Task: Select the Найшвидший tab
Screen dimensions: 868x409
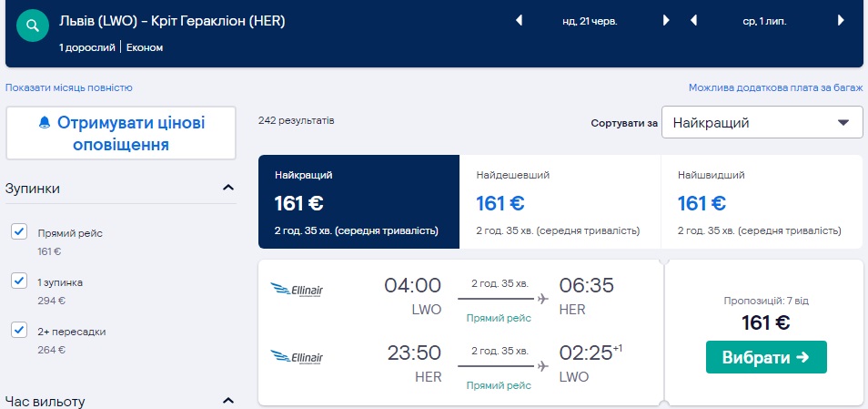Action: tap(762, 201)
